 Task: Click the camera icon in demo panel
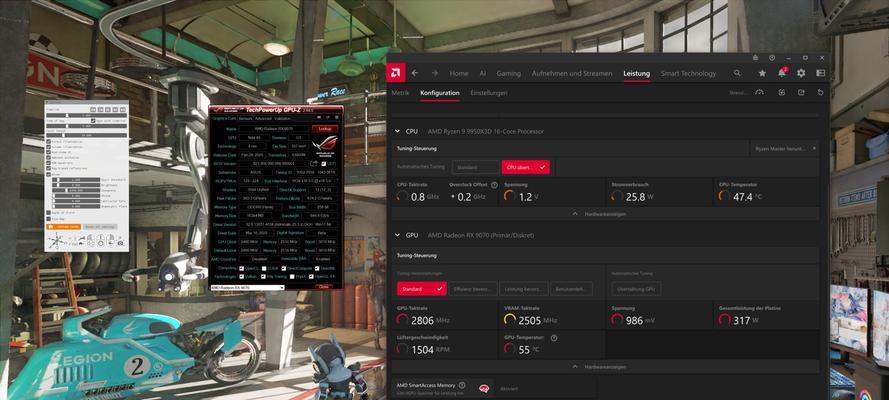click(x=120, y=242)
